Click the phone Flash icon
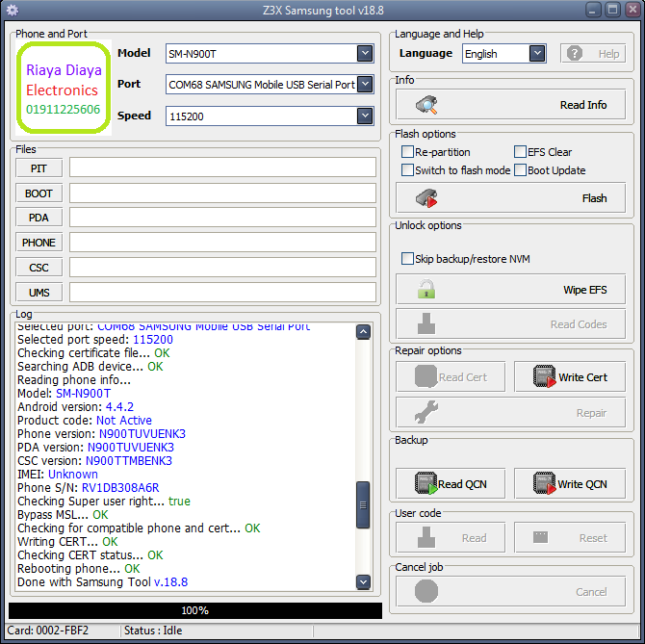645x644 pixels. click(426, 198)
